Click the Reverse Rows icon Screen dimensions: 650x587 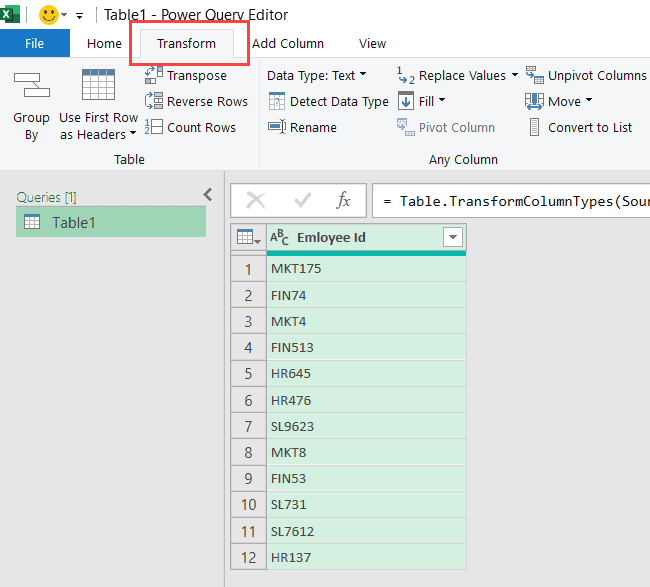(154, 101)
